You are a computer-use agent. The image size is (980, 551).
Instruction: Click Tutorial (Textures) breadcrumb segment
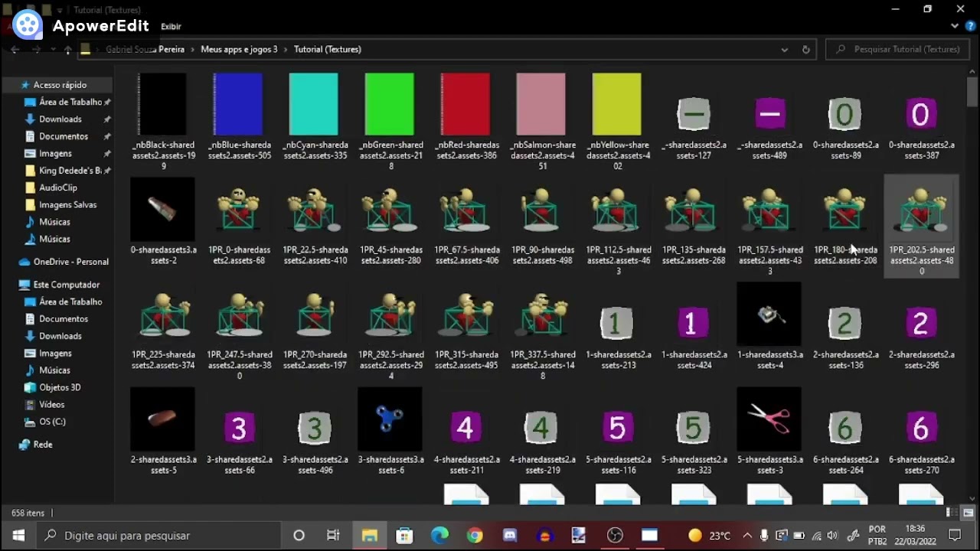327,49
